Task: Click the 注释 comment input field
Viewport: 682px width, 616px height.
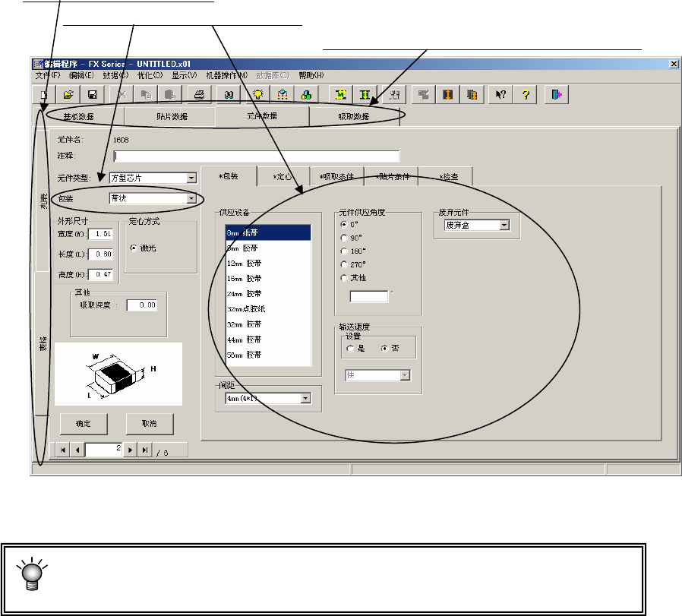Action: click(x=256, y=156)
